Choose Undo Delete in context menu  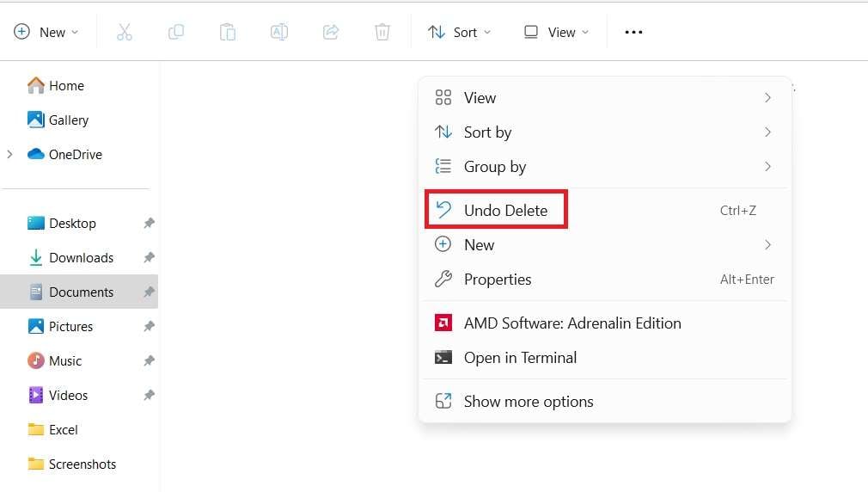tap(604, 211)
